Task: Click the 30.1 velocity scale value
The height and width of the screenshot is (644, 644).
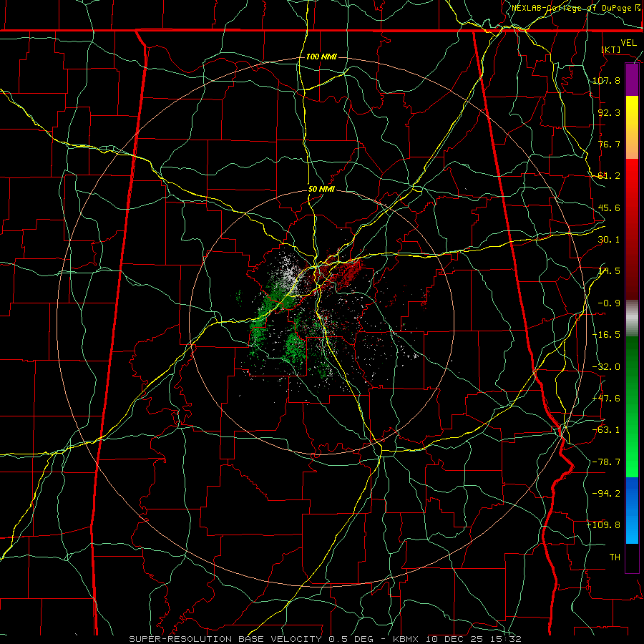Action: click(609, 240)
